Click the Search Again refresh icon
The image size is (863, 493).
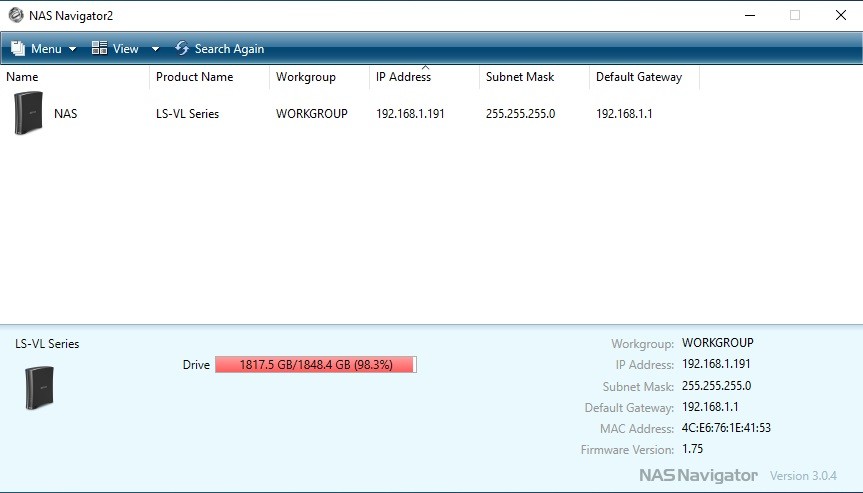182,48
